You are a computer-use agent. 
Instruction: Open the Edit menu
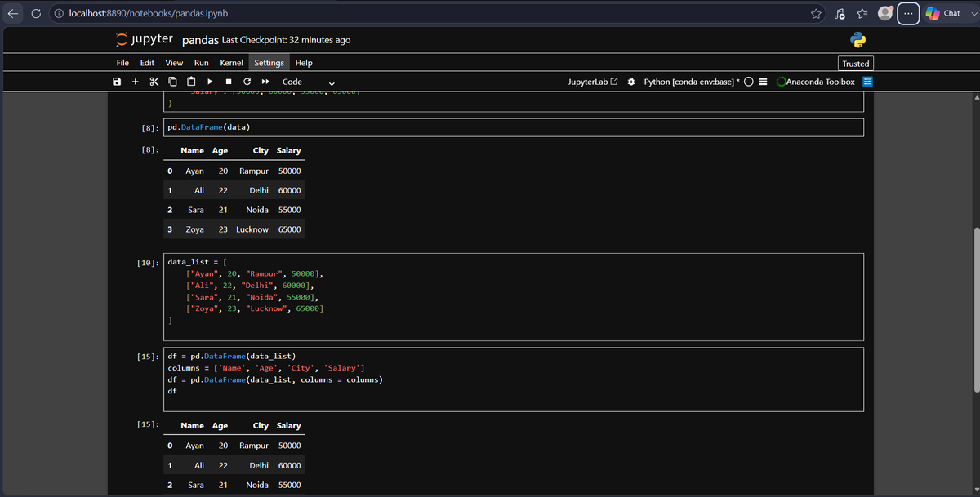(147, 63)
